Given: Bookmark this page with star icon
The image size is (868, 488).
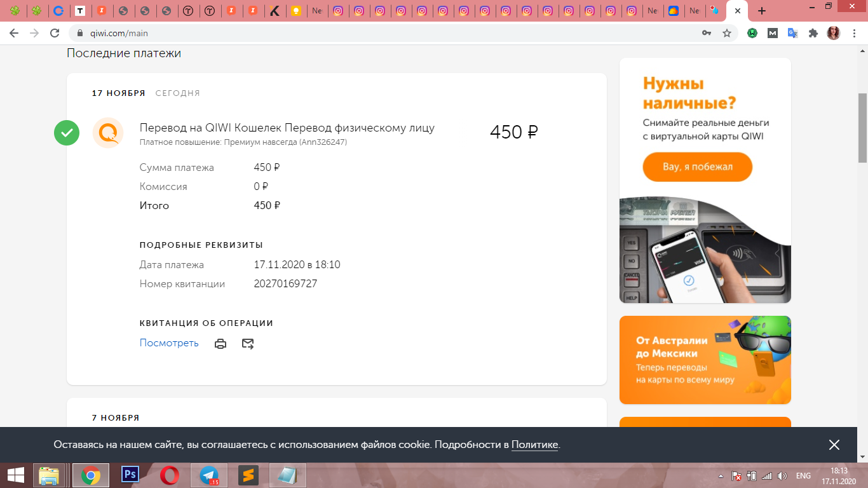Looking at the screenshot, I should click(x=727, y=33).
